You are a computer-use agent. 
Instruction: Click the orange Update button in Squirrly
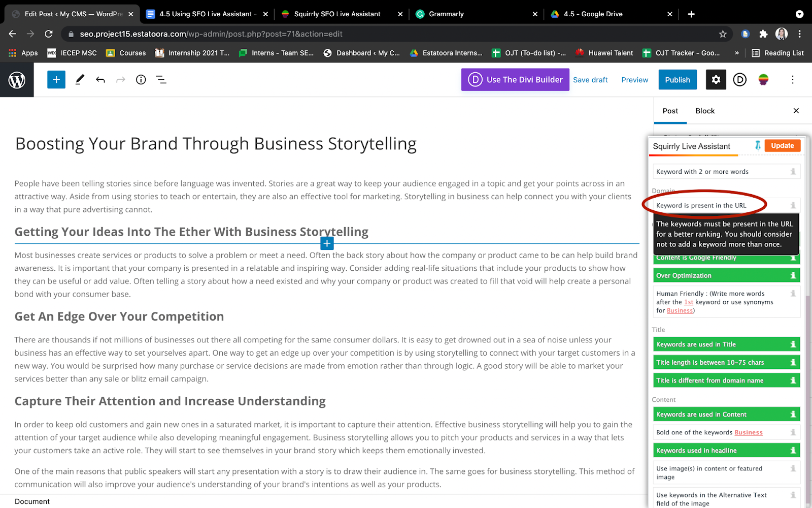(783, 145)
